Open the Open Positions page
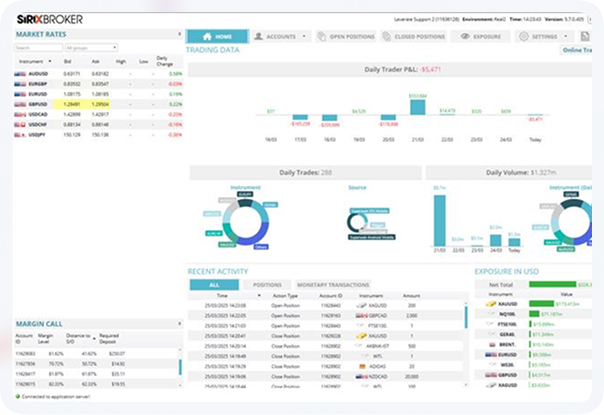The image size is (604, 415). click(346, 37)
